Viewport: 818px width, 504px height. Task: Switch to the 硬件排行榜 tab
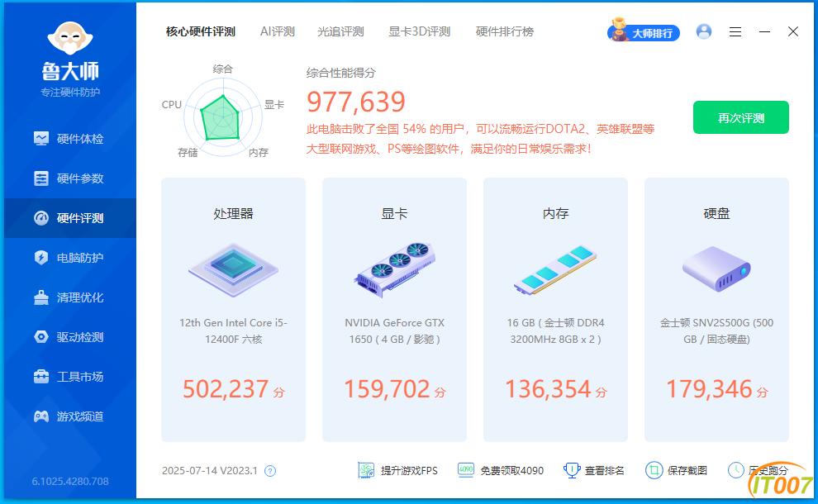(x=505, y=32)
